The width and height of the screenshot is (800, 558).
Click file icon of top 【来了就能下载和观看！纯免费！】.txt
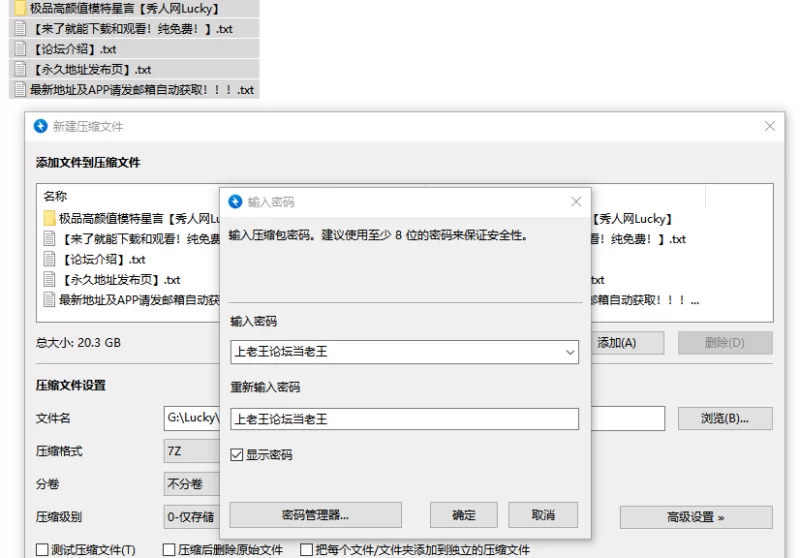click(x=20, y=29)
